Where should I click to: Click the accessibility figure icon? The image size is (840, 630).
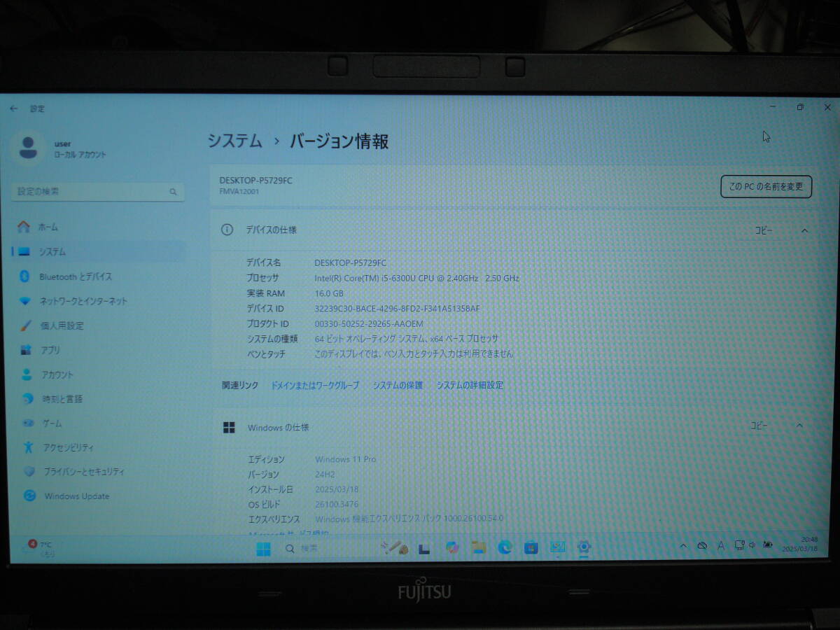pyautogui.click(x=28, y=447)
